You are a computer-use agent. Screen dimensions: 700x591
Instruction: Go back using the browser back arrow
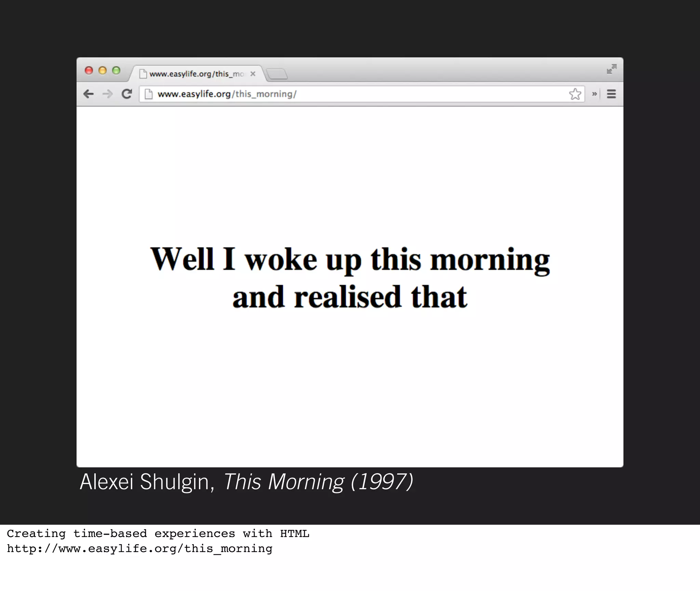89,94
